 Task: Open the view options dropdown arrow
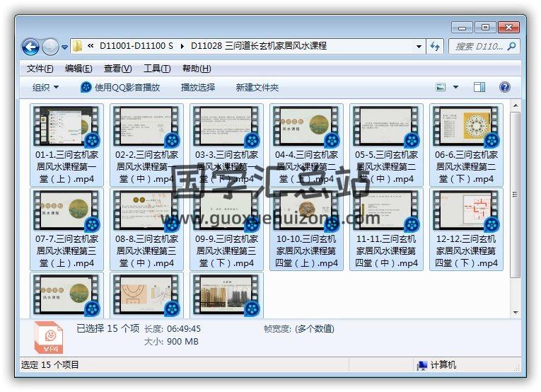coord(455,87)
